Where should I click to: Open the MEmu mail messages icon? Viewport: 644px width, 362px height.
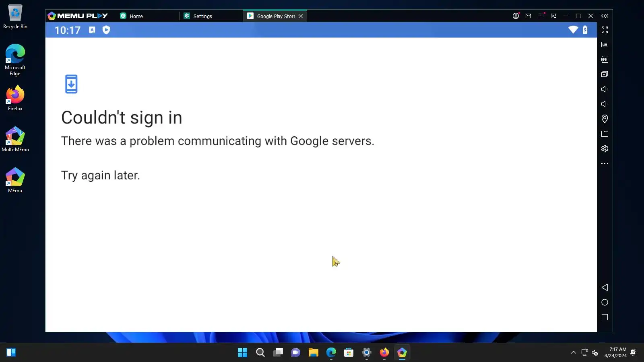528,16
